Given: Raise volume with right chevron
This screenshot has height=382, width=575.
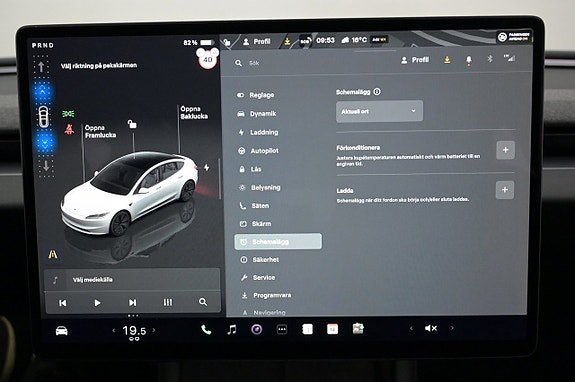Looking at the screenshot, I should tap(452, 328).
